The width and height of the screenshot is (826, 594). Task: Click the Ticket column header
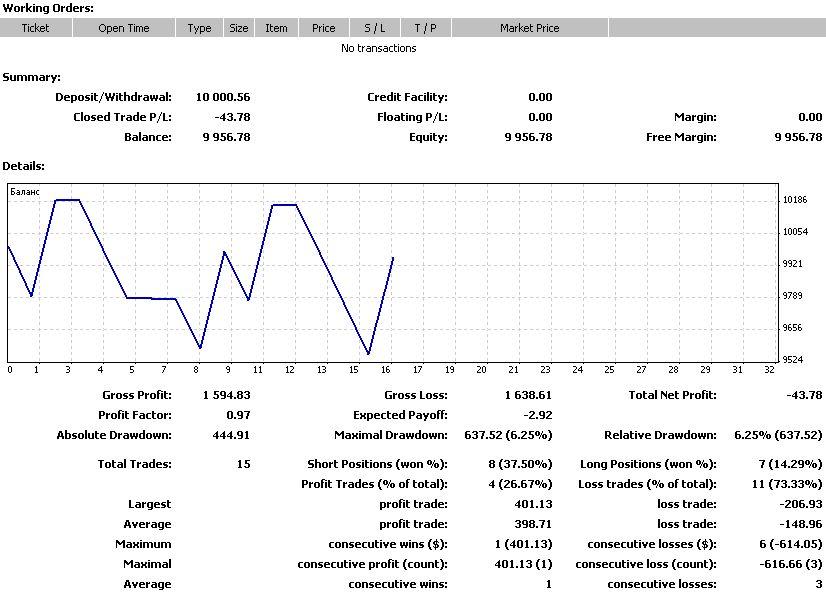36,28
